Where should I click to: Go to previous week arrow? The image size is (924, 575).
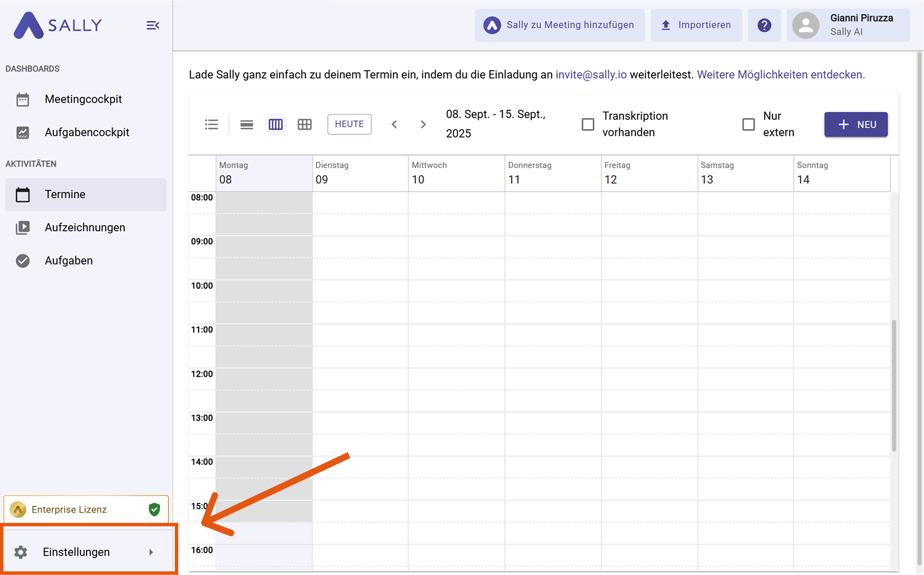coord(394,124)
